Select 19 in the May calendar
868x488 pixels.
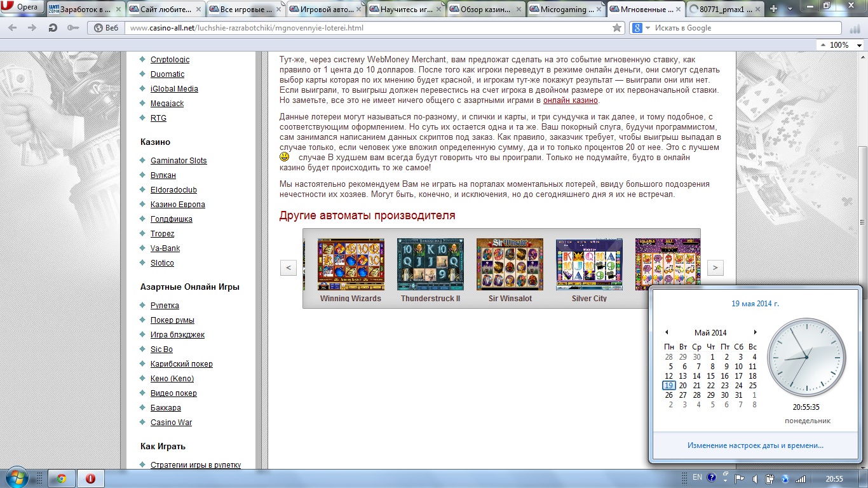tap(668, 386)
